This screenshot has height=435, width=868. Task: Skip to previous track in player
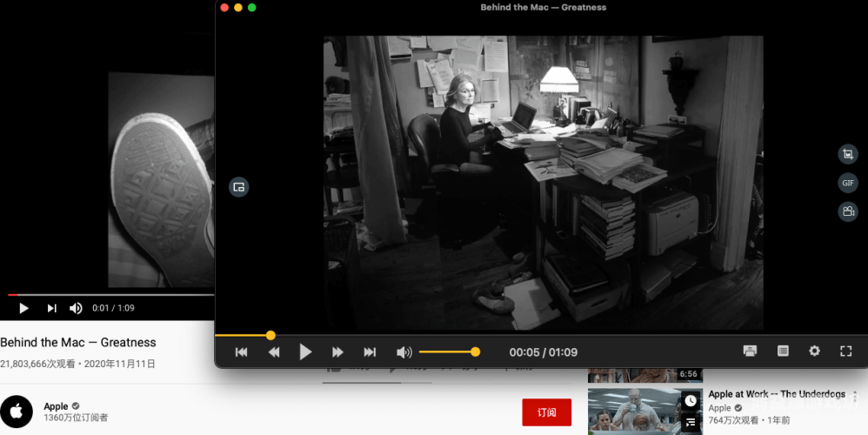[242, 352]
